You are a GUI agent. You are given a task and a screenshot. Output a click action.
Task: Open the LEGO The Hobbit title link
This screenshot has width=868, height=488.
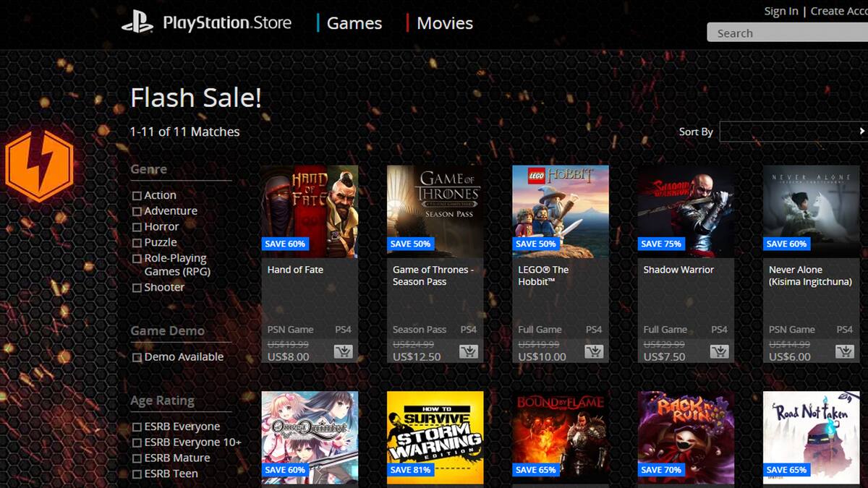[x=543, y=275]
